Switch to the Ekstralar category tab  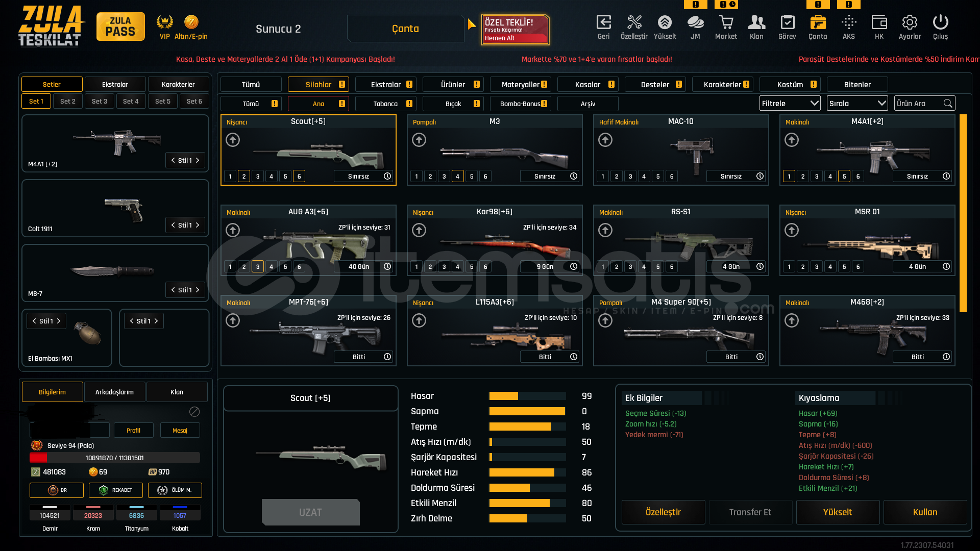[x=386, y=85]
